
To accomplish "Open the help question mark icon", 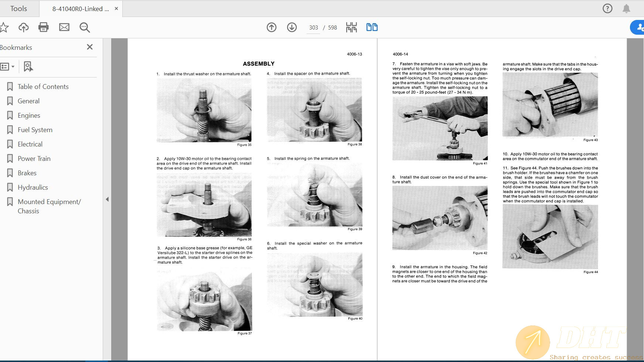I will click(607, 8).
